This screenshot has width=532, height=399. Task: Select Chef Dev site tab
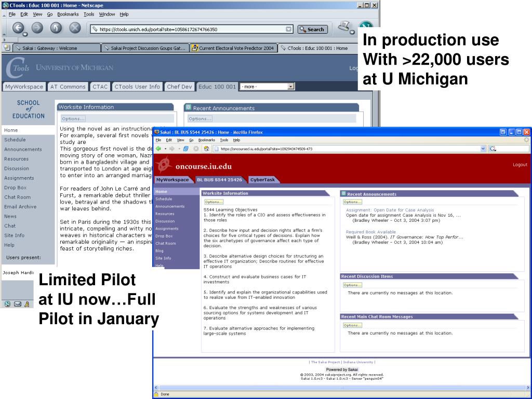(179, 87)
